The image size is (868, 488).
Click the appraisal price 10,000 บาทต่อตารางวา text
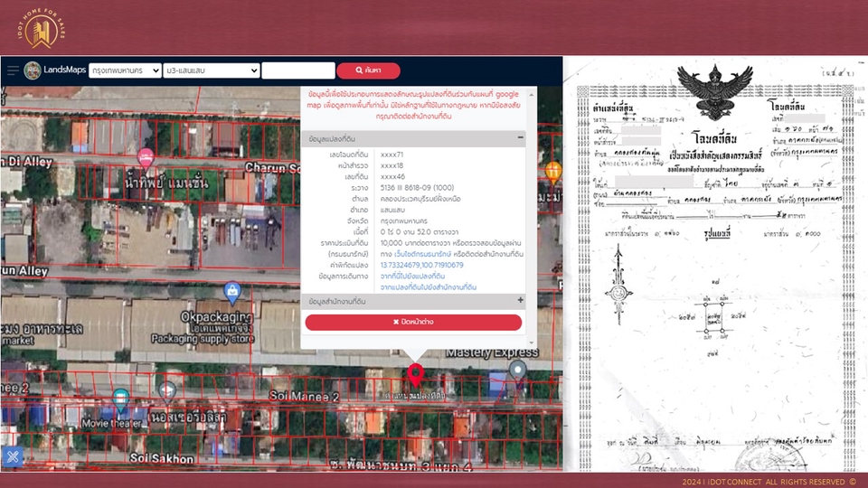click(415, 243)
